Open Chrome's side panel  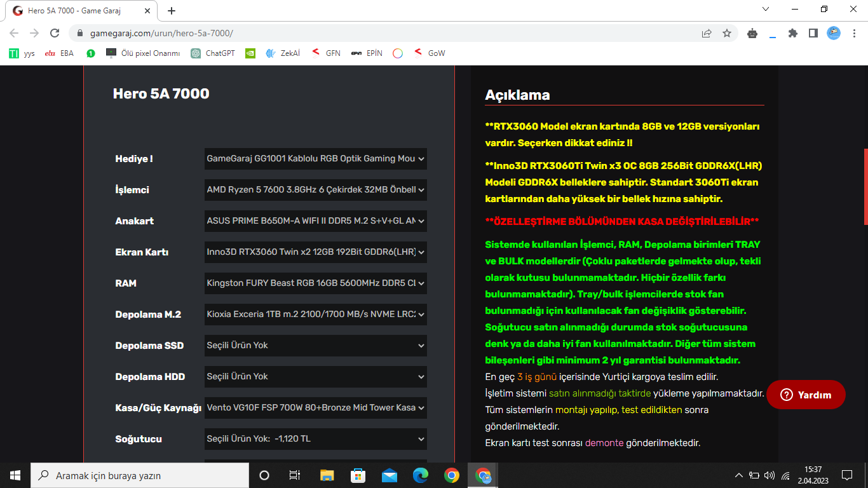(813, 33)
